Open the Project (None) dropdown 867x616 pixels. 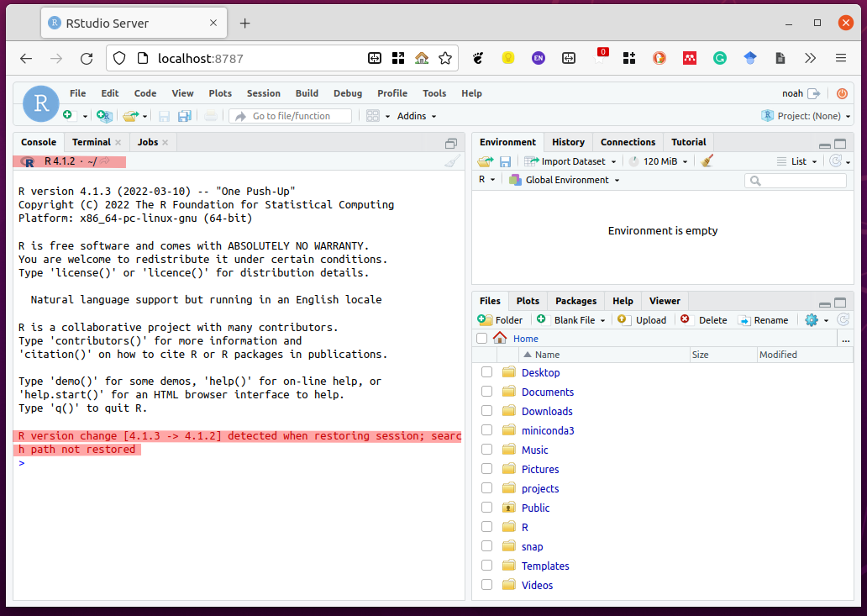pyautogui.click(x=807, y=116)
